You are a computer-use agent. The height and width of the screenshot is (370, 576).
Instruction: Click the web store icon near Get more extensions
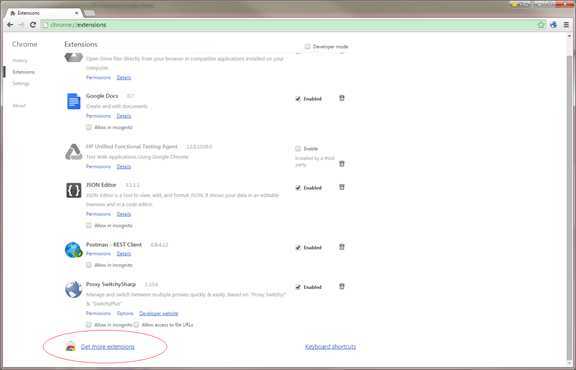pos(70,346)
